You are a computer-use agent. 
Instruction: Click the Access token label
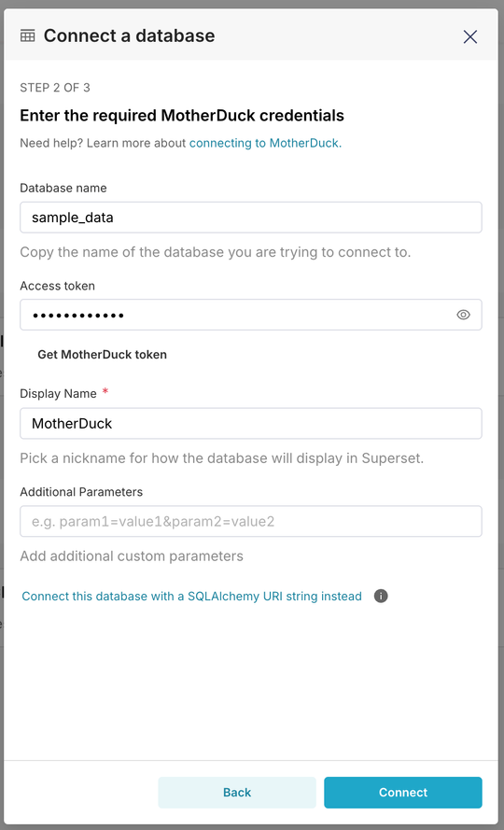click(x=57, y=286)
